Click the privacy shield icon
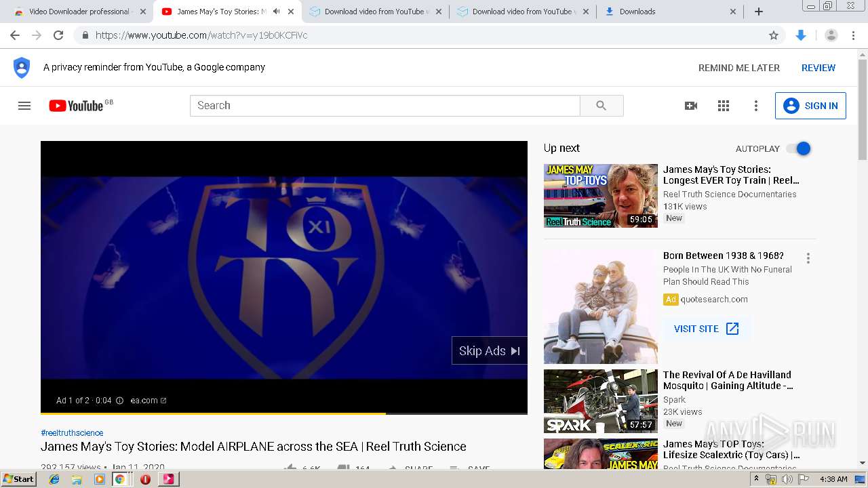The image size is (868, 488). [22, 68]
